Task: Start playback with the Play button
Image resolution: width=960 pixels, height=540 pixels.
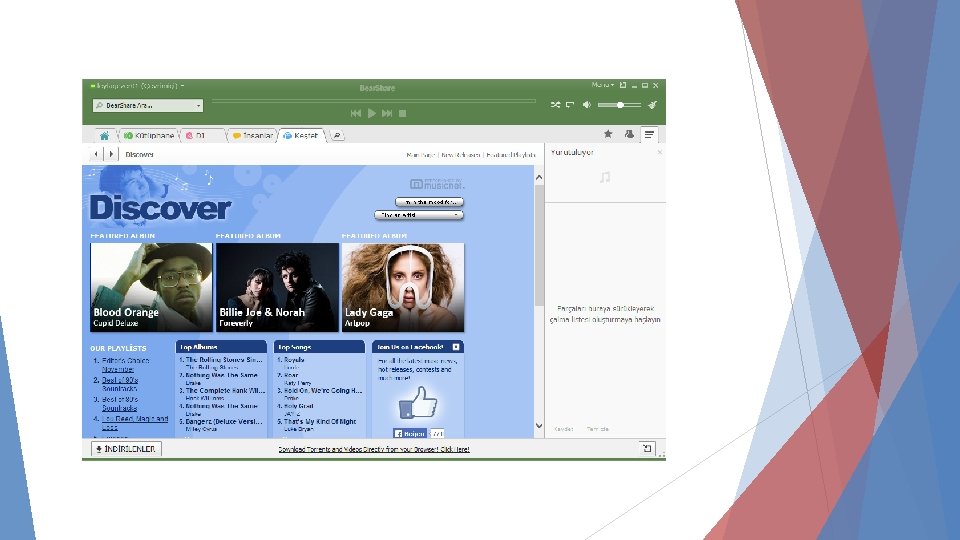Action: 372,113
